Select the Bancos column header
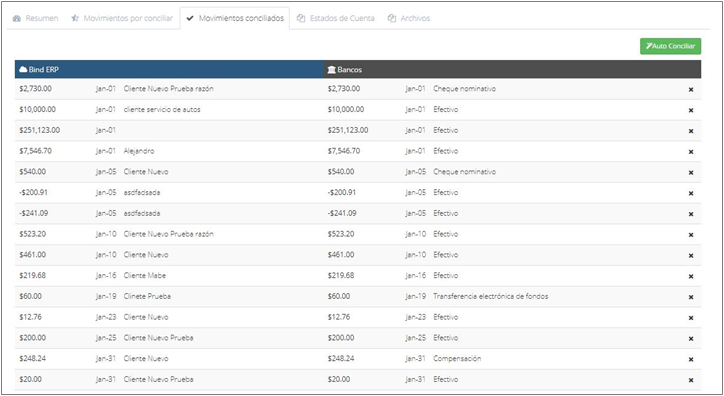This screenshot has width=724, height=396. (512, 69)
